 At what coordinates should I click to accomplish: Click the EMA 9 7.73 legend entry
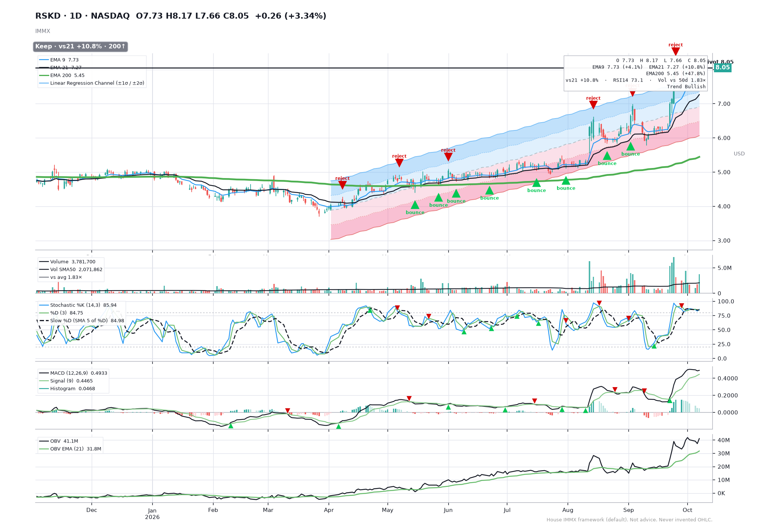(x=59, y=60)
